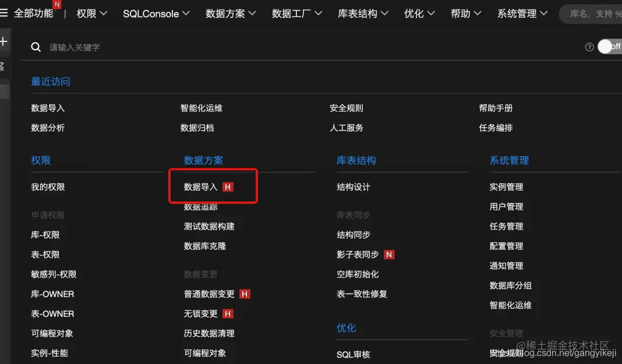This screenshot has width=622, height=364.
Task: Open 结构设计 under 库表结构
Action: [354, 186]
